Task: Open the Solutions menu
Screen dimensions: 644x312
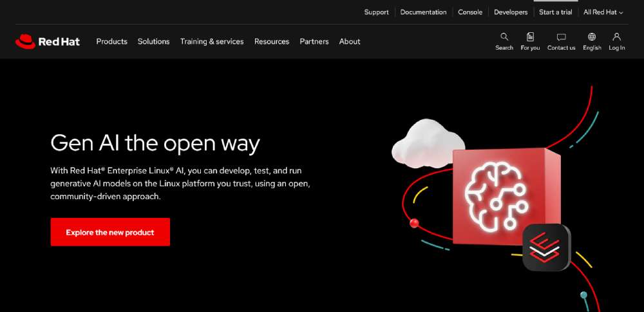Action: click(154, 41)
